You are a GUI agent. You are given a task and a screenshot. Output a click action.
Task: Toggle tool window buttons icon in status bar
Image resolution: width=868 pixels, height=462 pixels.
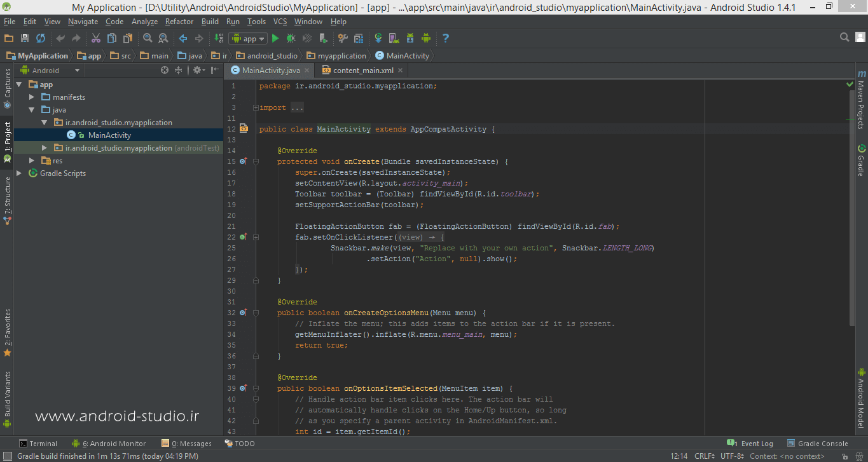pyautogui.click(x=6, y=456)
